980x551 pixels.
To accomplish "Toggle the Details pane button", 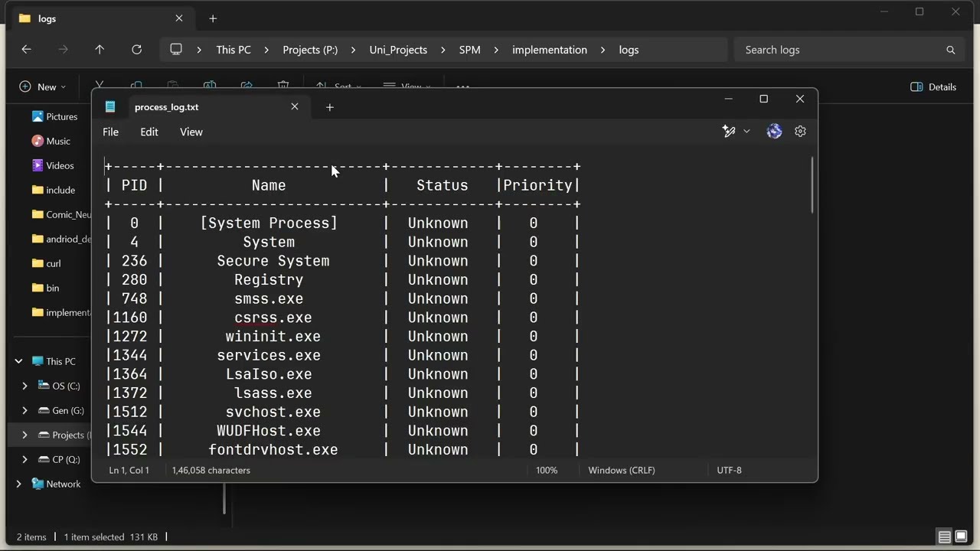I will pos(933,87).
